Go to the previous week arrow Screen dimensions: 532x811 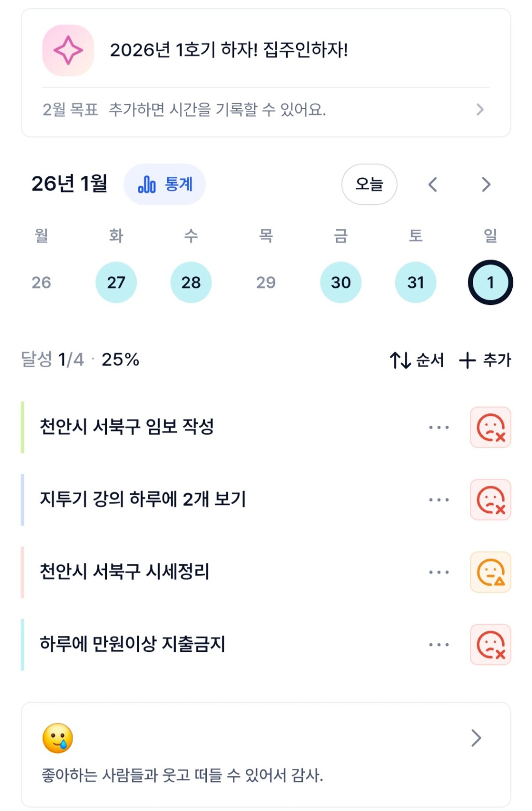[x=433, y=185]
